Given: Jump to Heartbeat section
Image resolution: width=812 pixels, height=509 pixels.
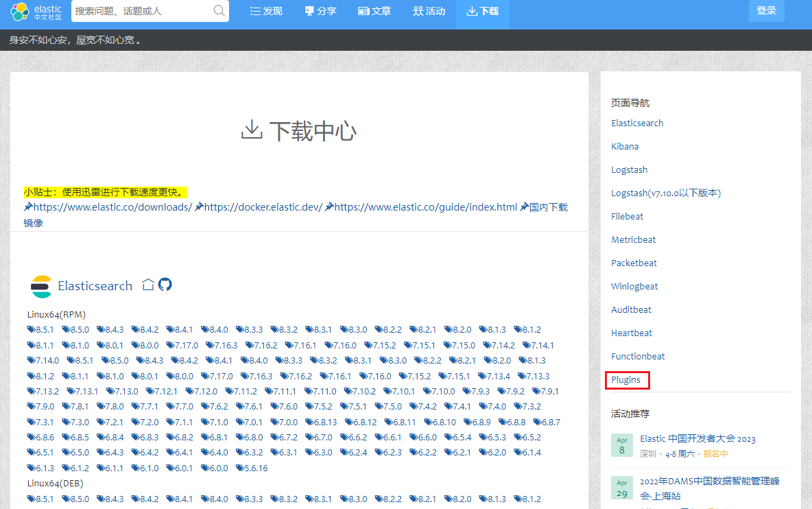Looking at the screenshot, I should 632,333.
